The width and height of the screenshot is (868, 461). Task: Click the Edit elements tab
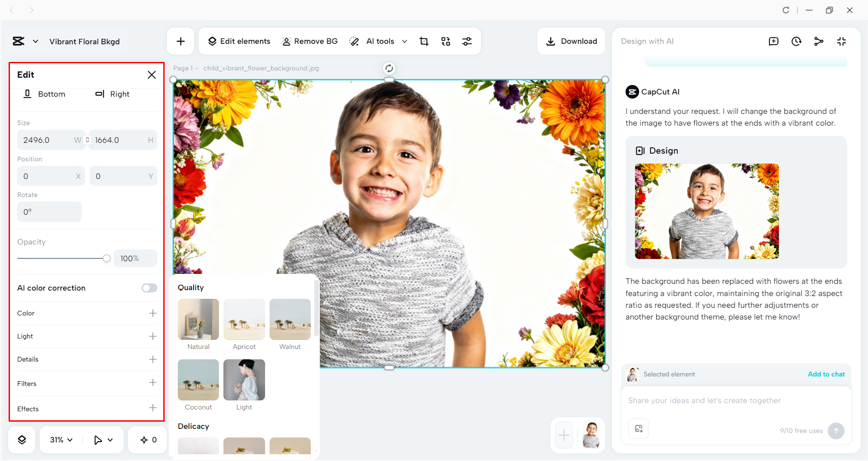point(239,41)
